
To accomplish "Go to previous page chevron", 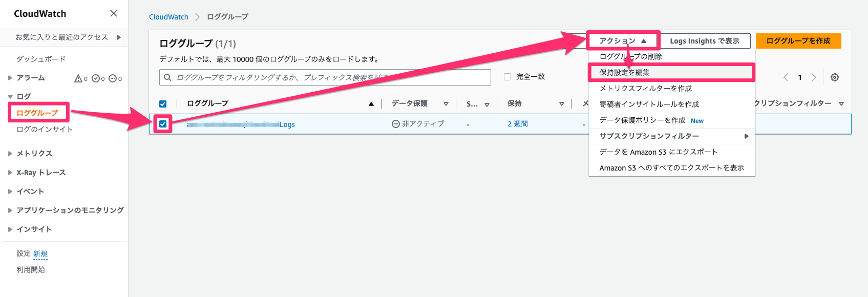I will (786, 77).
